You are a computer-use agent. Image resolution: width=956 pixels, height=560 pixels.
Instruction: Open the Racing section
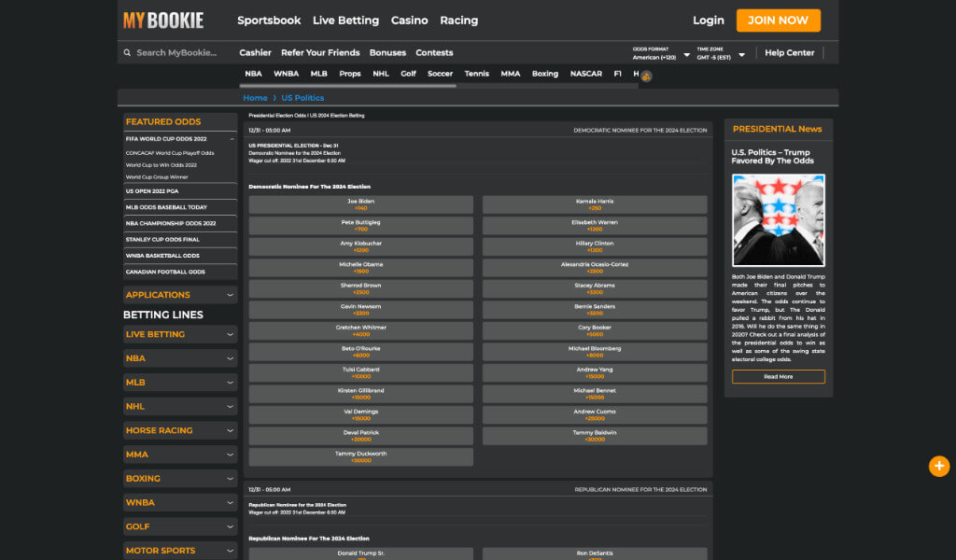(x=459, y=21)
